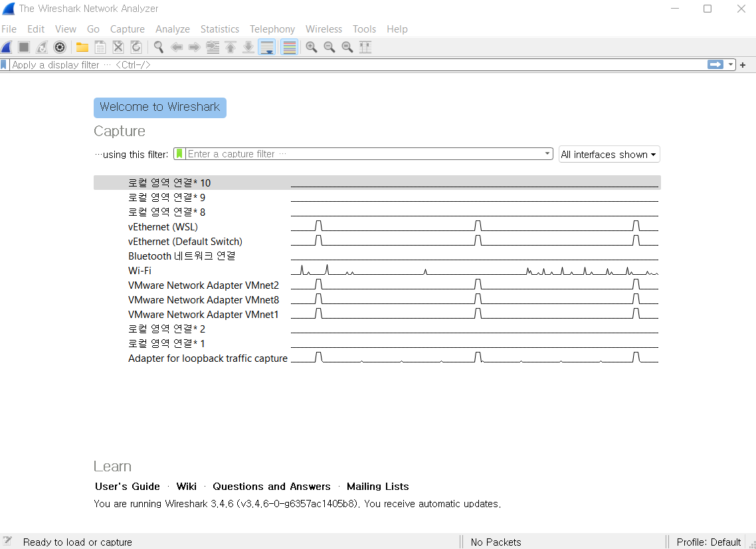Jump to the first packet with the up arrow
This screenshot has height=549, width=756.
231,47
